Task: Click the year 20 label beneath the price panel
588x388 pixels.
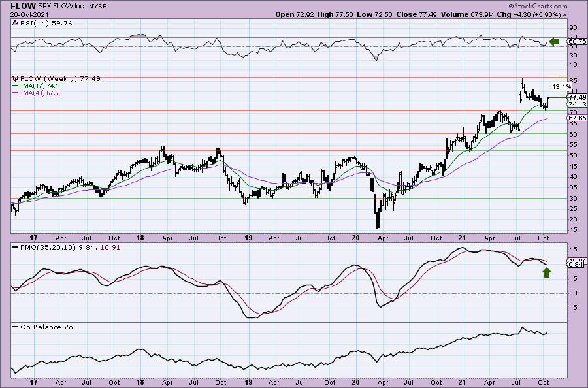Action: (355, 238)
